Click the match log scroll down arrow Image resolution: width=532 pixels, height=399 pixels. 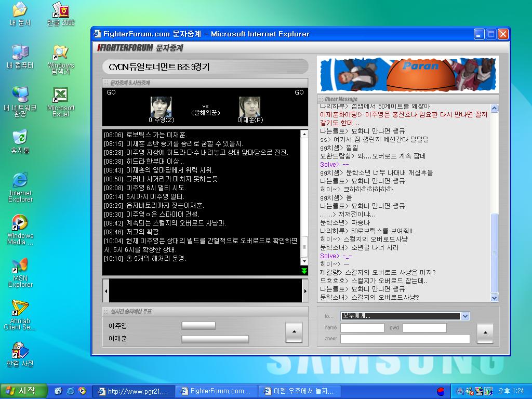point(304,261)
